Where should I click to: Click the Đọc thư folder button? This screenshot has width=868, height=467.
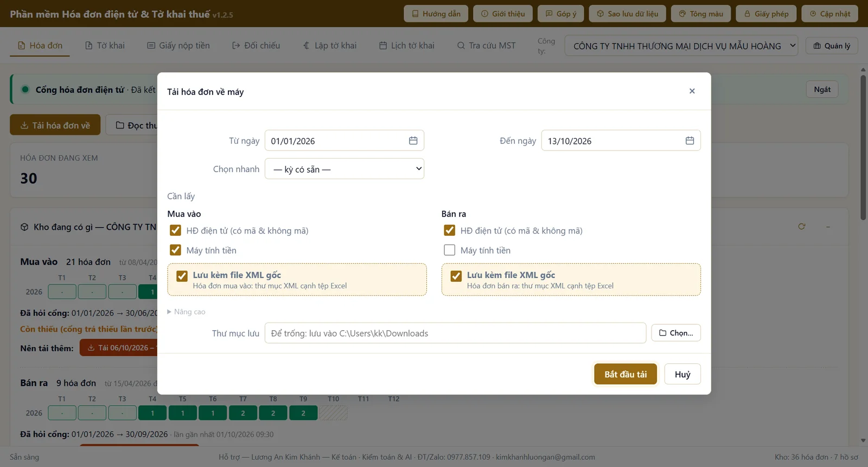click(132, 125)
